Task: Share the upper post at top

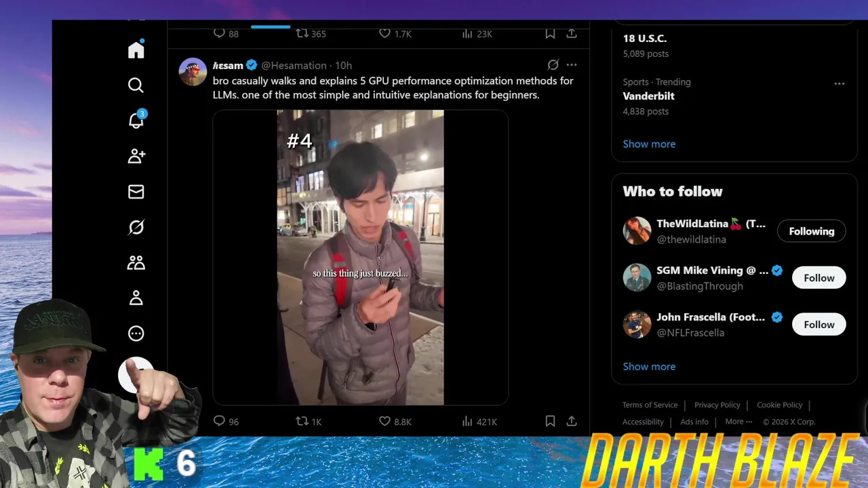Action: [572, 33]
